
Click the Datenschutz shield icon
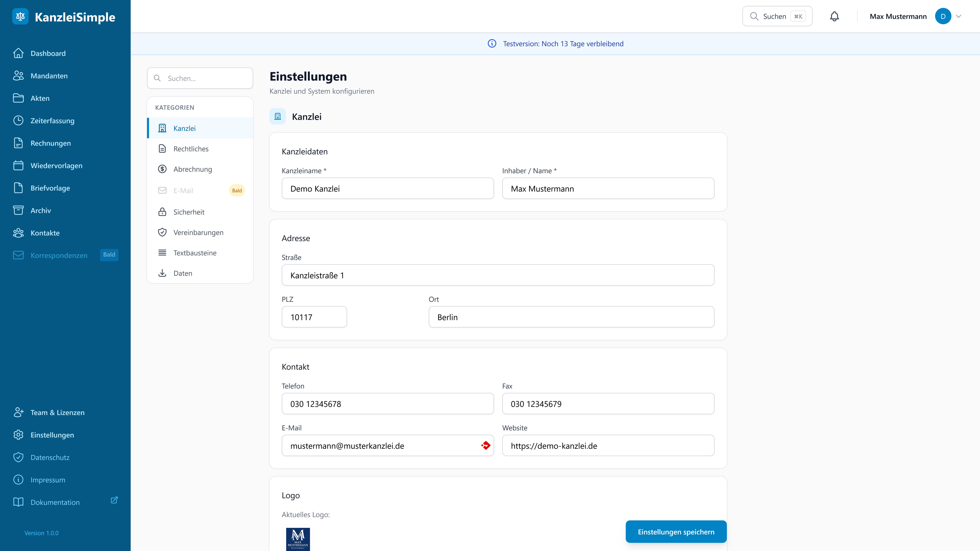pyautogui.click(x=18, y=457)
